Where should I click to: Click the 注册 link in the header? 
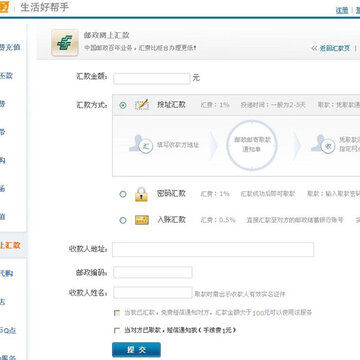click(342, 10)
